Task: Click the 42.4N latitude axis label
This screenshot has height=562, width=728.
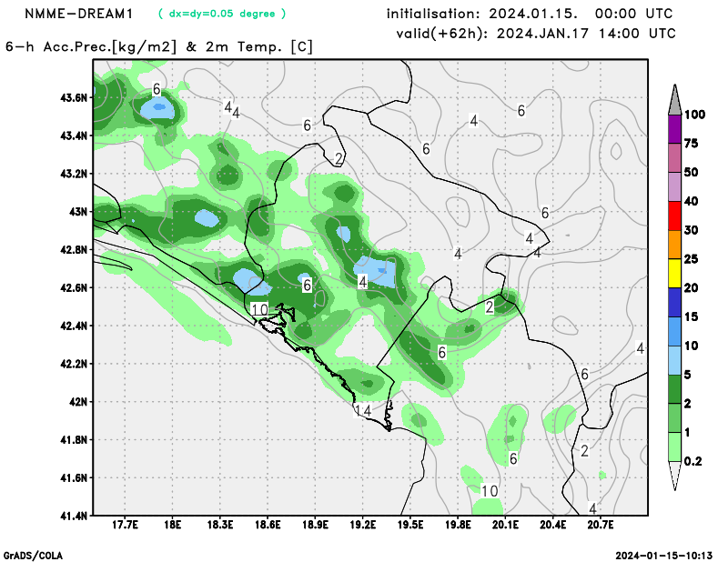Action: click(x=74, y=326)
